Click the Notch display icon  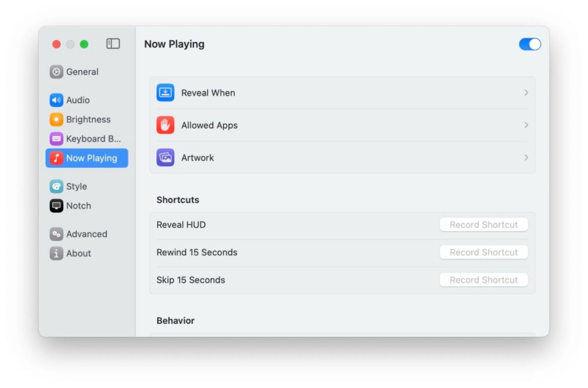56,206
